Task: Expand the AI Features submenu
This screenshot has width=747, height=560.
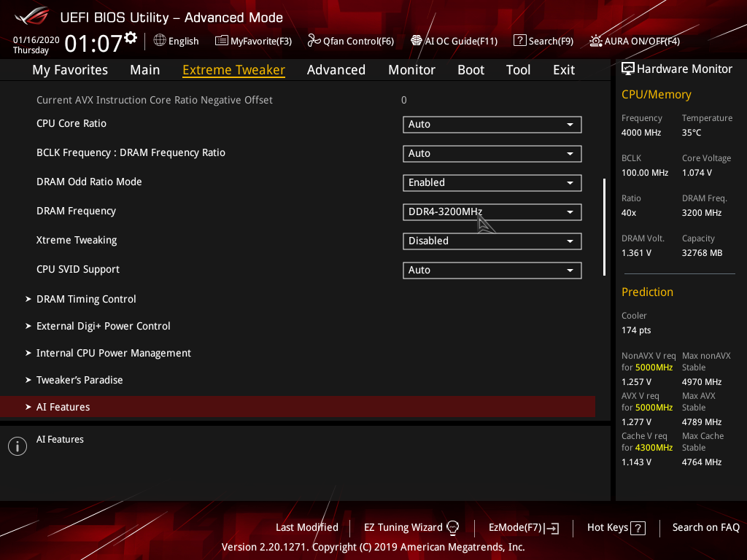Action: coord(298,407)
